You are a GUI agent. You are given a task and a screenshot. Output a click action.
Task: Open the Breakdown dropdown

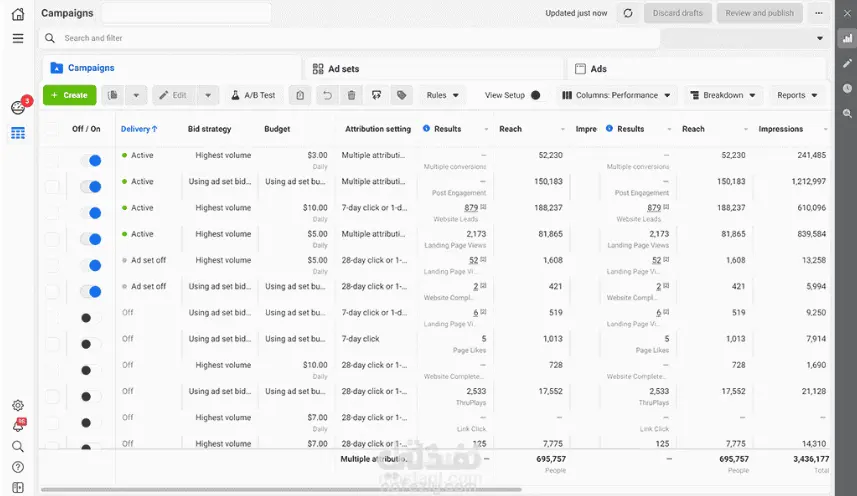coord(723,95)
